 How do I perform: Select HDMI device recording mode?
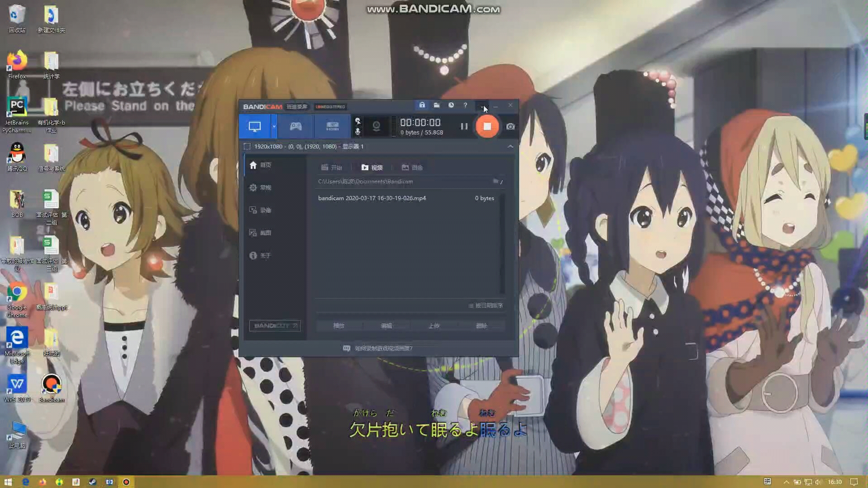[332, 126]
